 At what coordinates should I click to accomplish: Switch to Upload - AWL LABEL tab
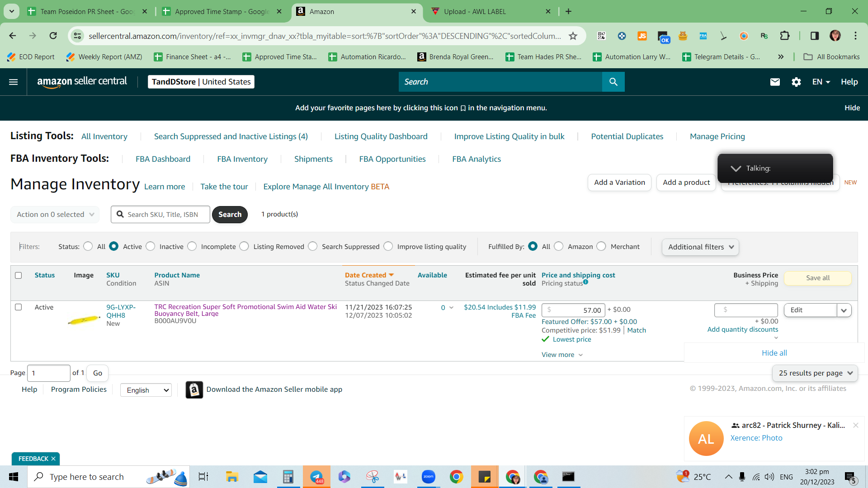(x=491, y=11)
